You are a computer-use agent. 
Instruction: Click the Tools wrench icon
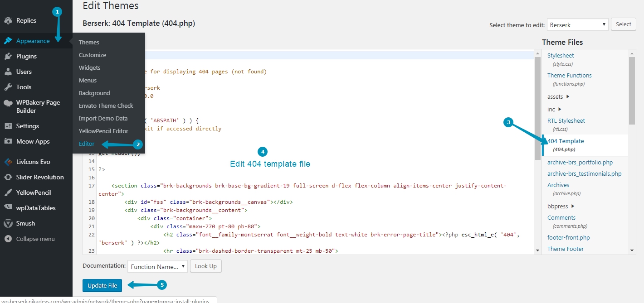8,87
